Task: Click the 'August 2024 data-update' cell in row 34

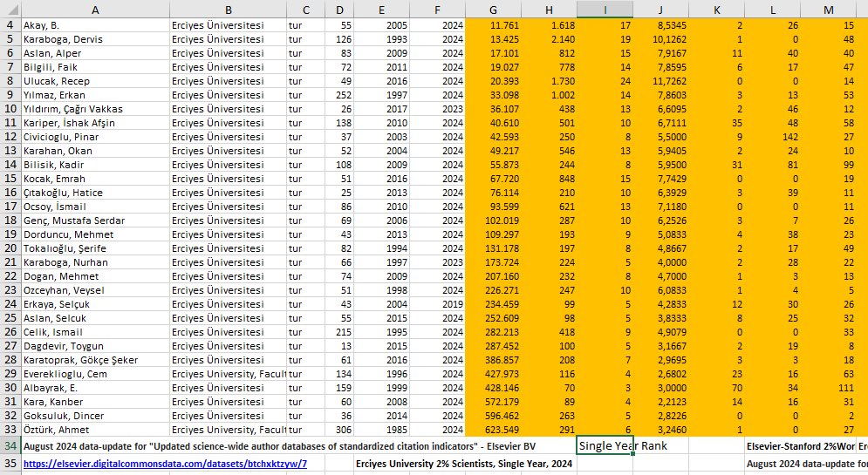Action: pyautogui.click(x=279, y=446)
